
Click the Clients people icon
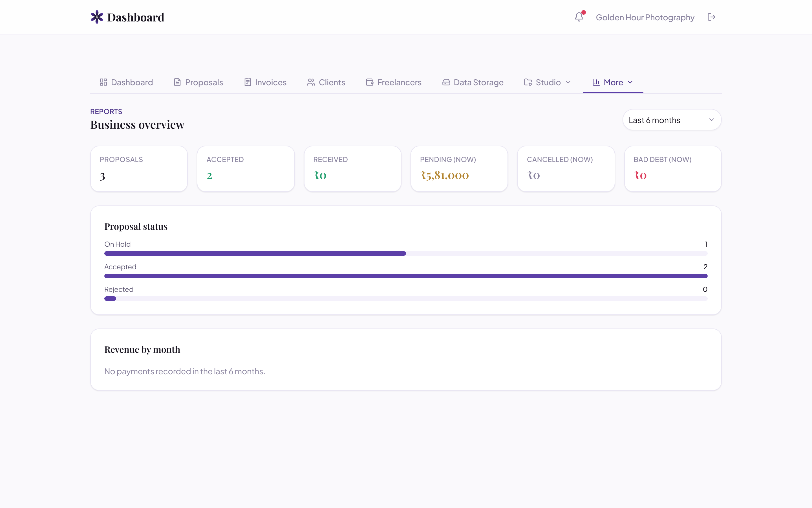[x=311, y=82]
